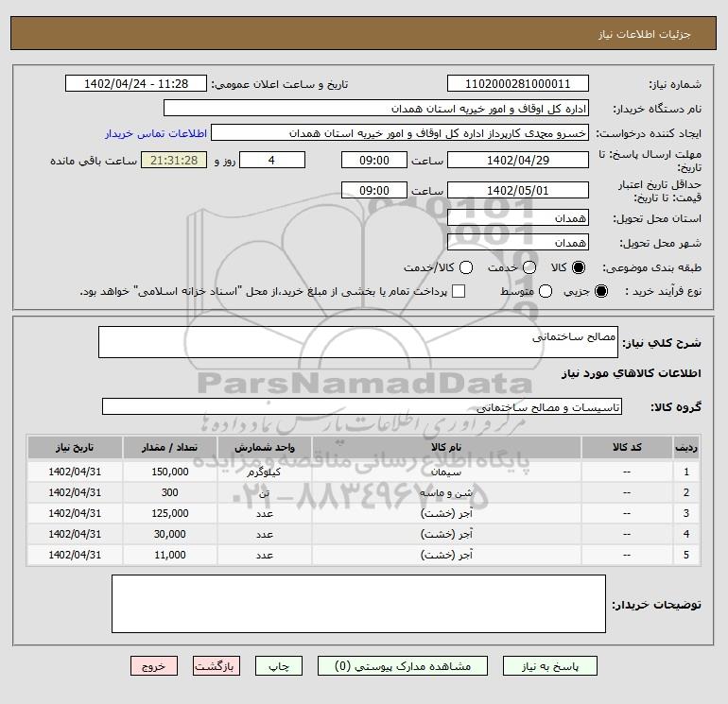The height and width of the screenshot is (704, 728).
Task: Click the general description field مصالح ساختمانی
Action: (358, 342)
